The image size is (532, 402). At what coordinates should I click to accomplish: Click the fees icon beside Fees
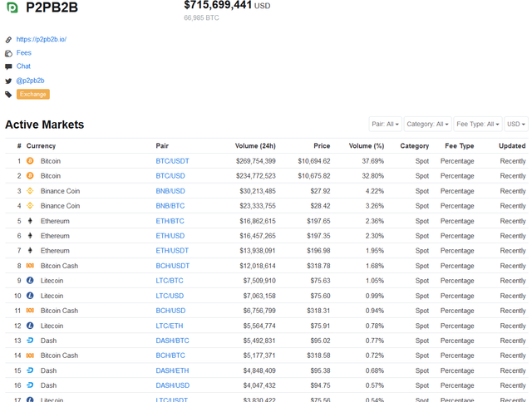click(8, 53)
